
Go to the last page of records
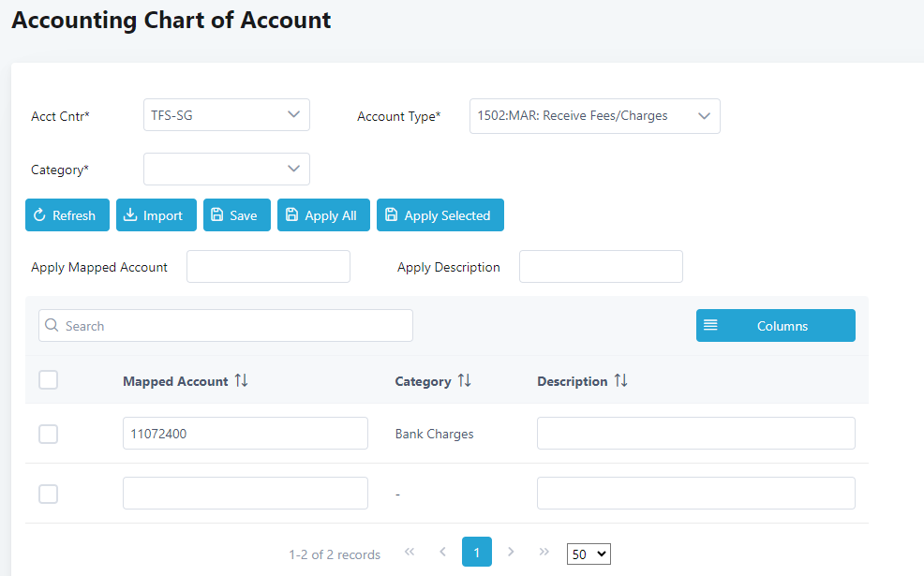coord(544,553)
